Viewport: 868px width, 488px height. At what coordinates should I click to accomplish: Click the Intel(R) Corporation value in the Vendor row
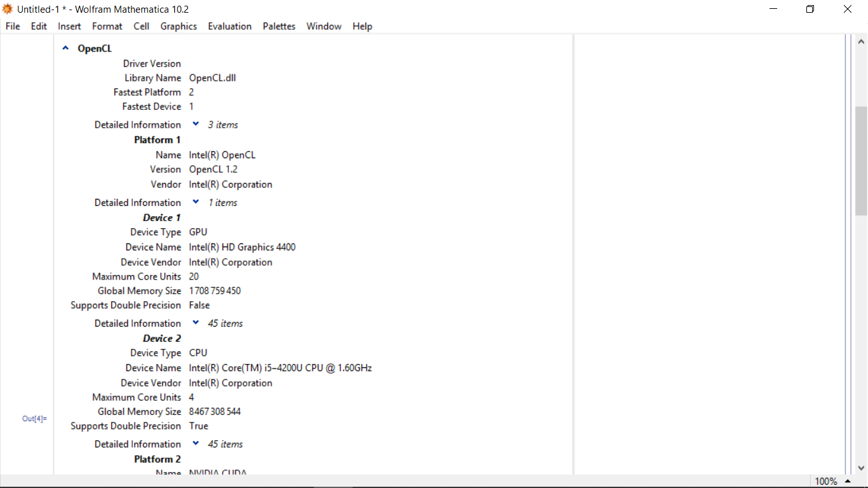231,185
